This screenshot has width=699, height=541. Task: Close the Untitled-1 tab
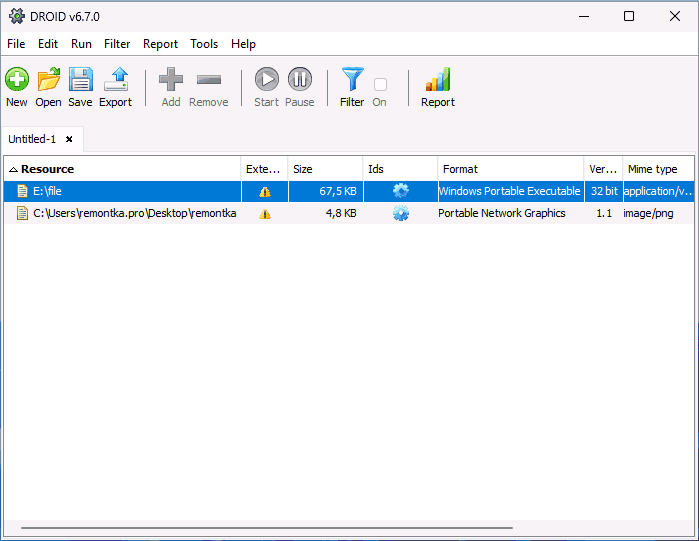(x=69, y=139)
